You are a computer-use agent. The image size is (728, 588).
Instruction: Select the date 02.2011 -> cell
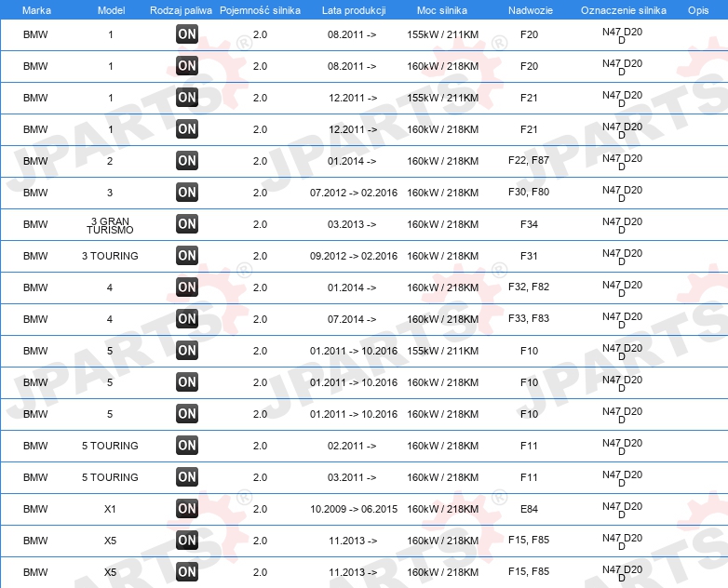click(352, 446)
